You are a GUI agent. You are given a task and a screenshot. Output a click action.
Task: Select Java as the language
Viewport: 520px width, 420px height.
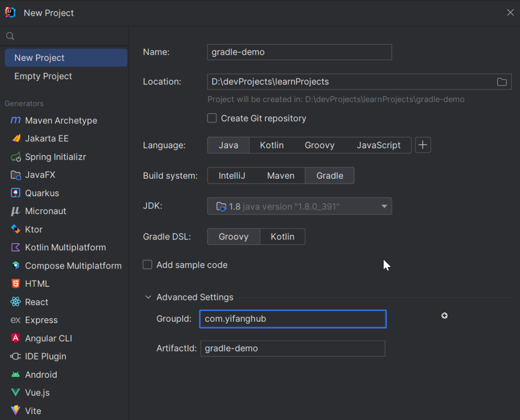pyautogui.click(x=228, y=145)
